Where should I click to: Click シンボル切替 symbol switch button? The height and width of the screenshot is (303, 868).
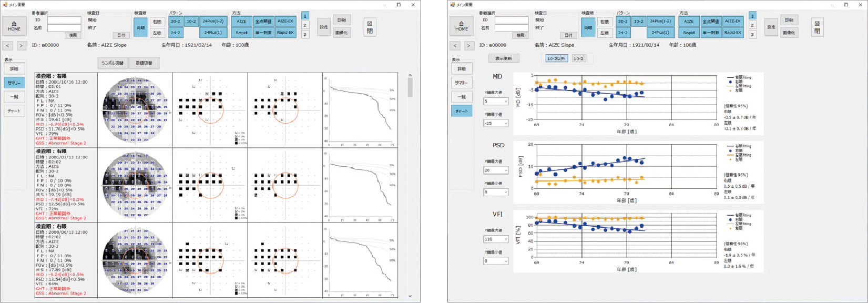tap(113, 63)
